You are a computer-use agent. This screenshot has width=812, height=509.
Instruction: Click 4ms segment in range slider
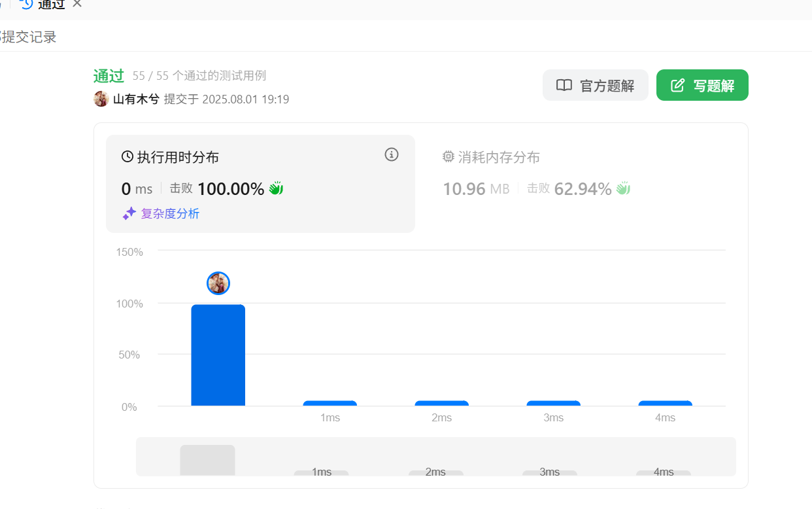[x=664, y=472]
